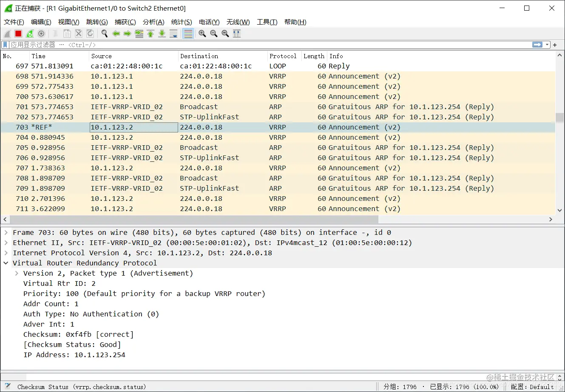Click the reload capture file icon
Viewport: 565px width, 392px height.
[x=90, y=34]
